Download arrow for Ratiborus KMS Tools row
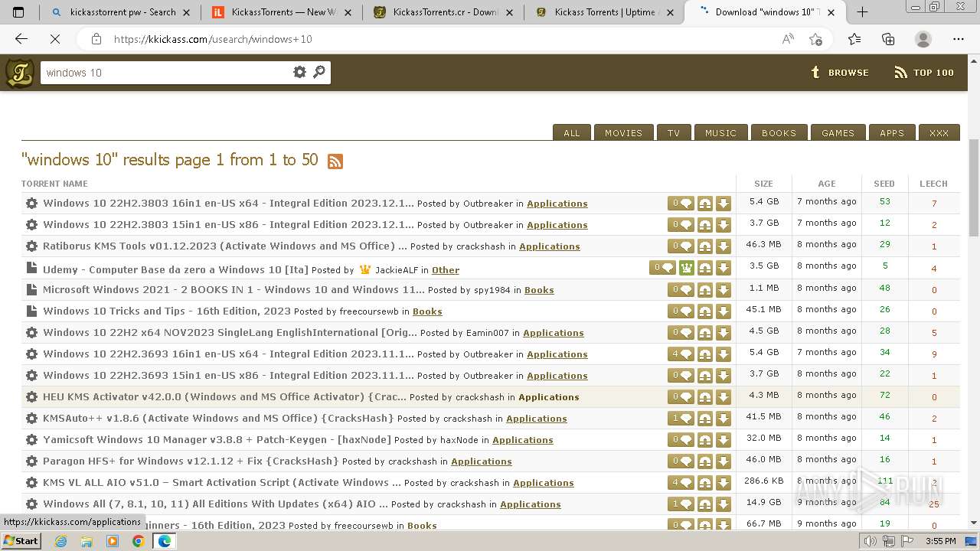The height and width of the screenshot is (551, 980). pyautogui.click(x=724, y=246)
